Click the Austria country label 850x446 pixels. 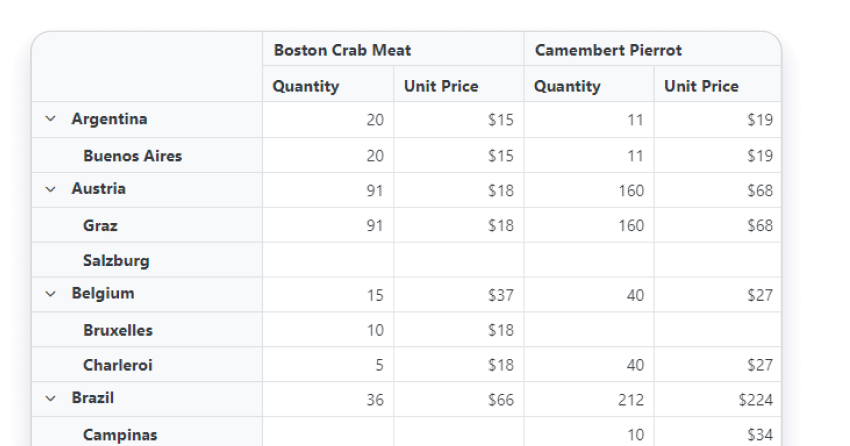98,189
